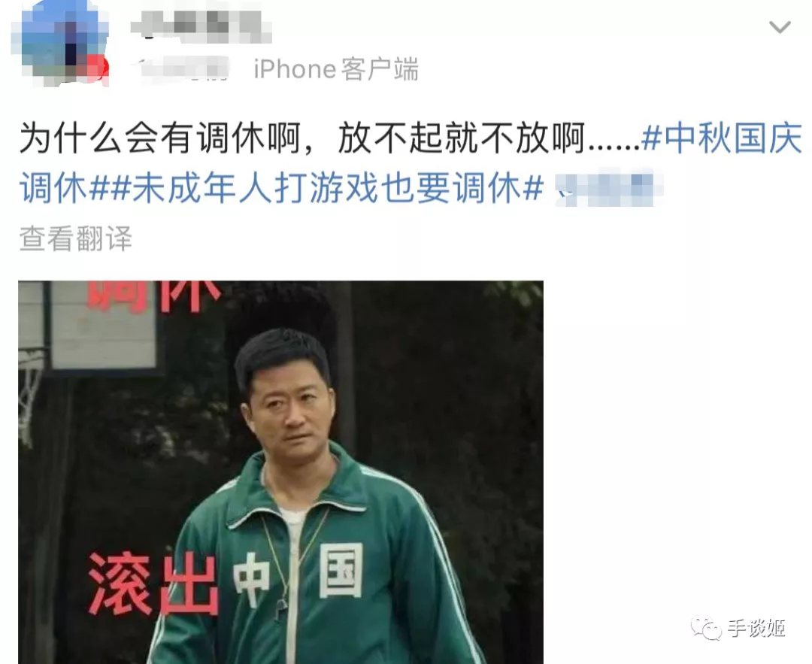Image resolution: width=812 pixels, height=664 pixels.
Task: Open the attached meme image thumbnail
Action: click(280, 471)
